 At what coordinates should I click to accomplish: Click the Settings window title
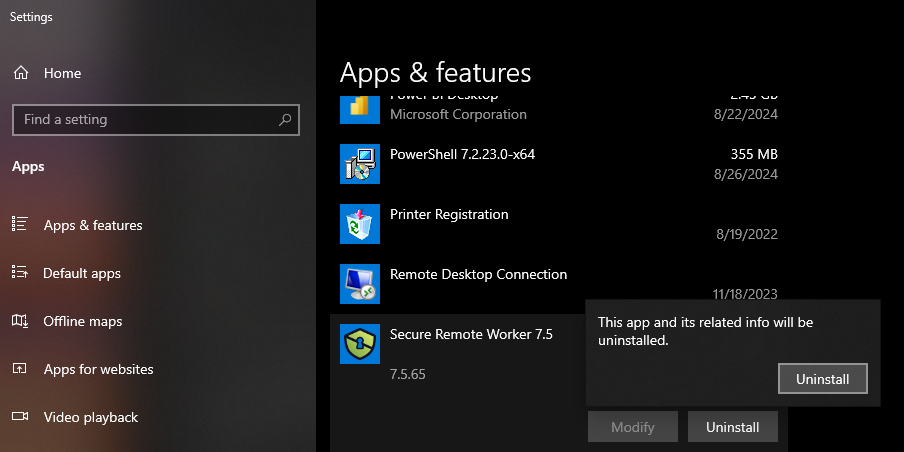point(31,17)
